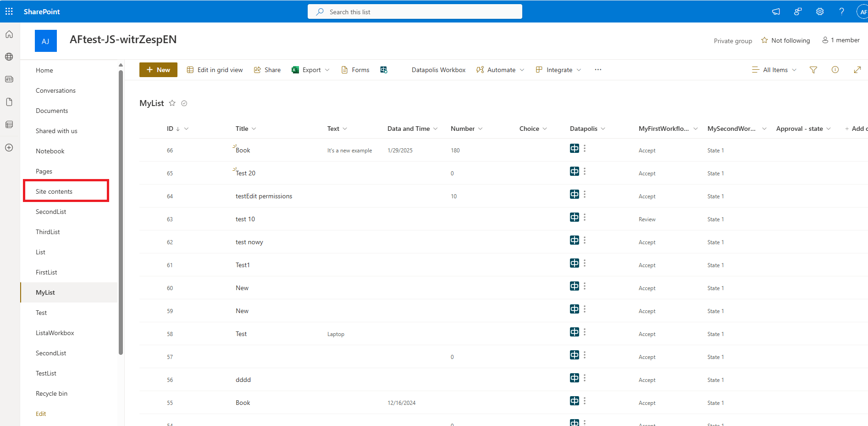The width and height of the screenshot is (868, 426).
Task: Open the details pane info icon
Action: coord(835,70)
